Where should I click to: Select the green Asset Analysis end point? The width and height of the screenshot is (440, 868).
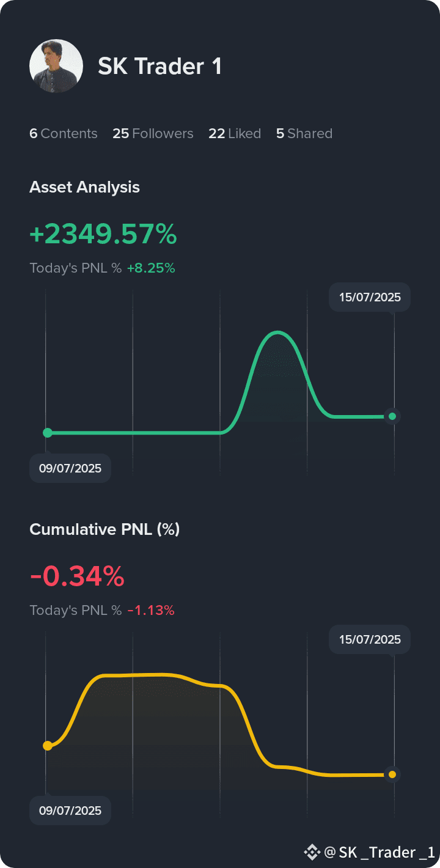point(392,416)
